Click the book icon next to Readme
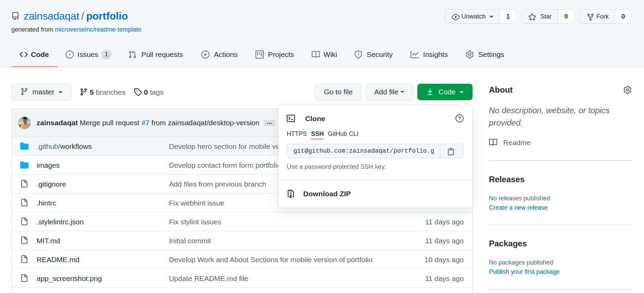 pyautogui.click(x=493, y=142)
